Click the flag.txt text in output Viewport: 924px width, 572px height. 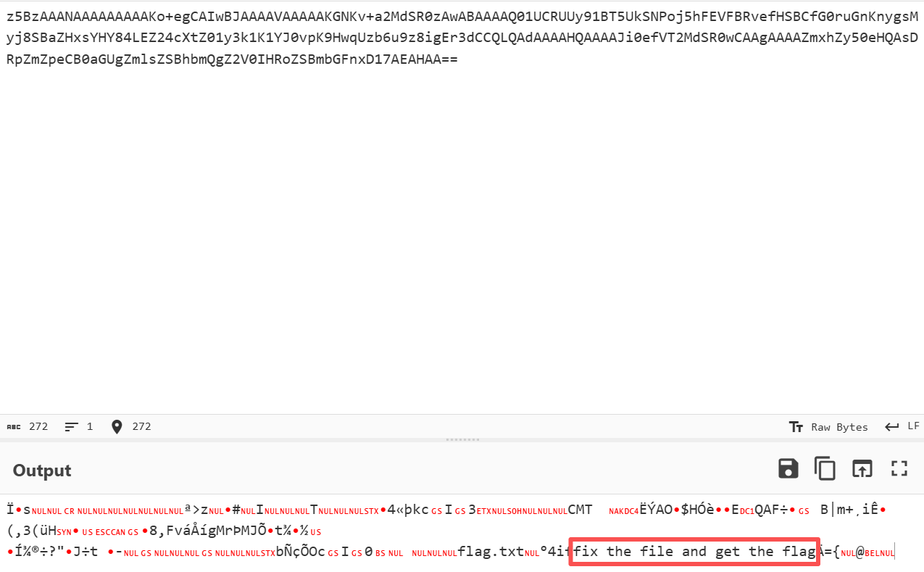[x=491, y=552]
